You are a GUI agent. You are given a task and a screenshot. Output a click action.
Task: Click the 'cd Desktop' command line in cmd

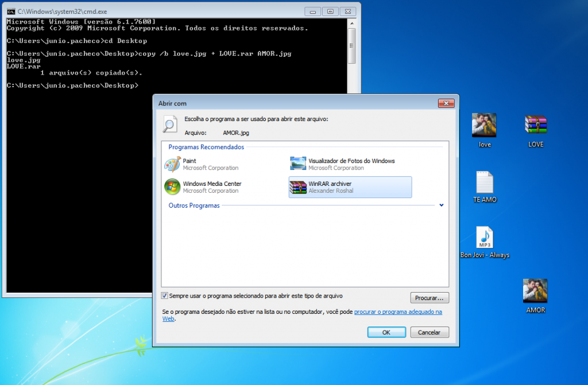pos(77,41)
